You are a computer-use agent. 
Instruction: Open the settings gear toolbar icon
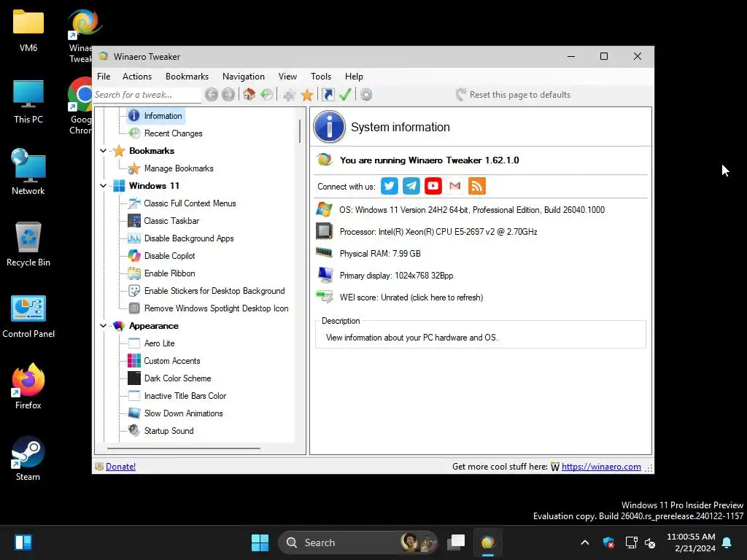(366, 95)
